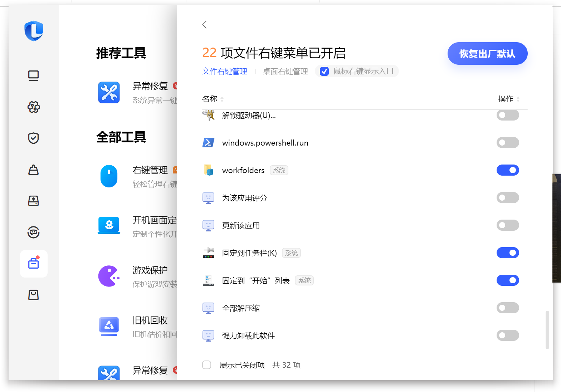Screen dimensions: 561x392
Task: Click the 恢复出厂默认 button
Action: tap(487, 54)
